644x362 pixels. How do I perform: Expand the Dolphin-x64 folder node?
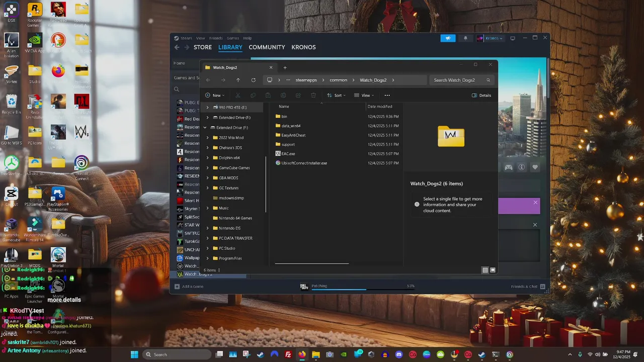[207, 158]
